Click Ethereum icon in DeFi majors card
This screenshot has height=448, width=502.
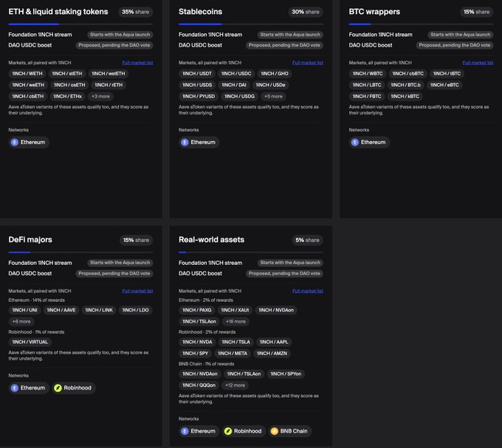coord(15,387)
